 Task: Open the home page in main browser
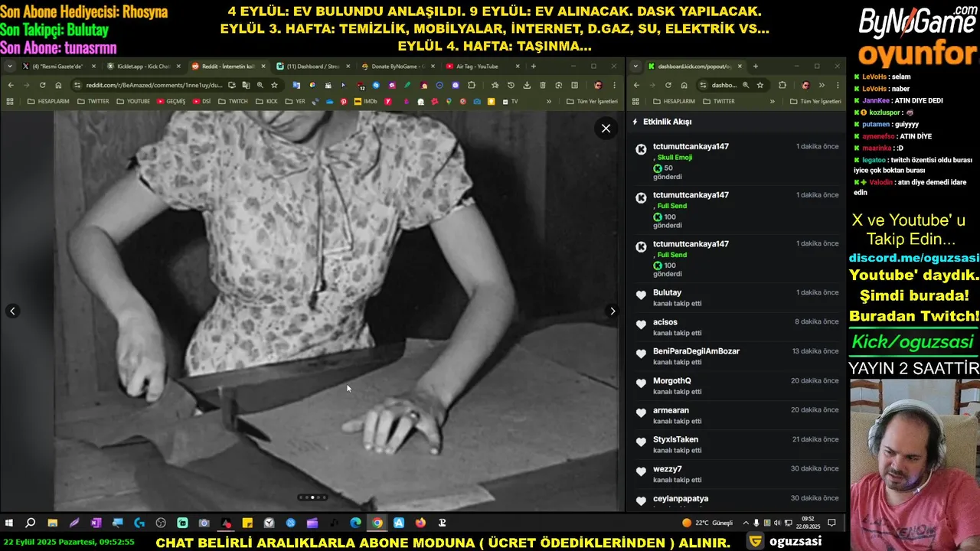58,85
